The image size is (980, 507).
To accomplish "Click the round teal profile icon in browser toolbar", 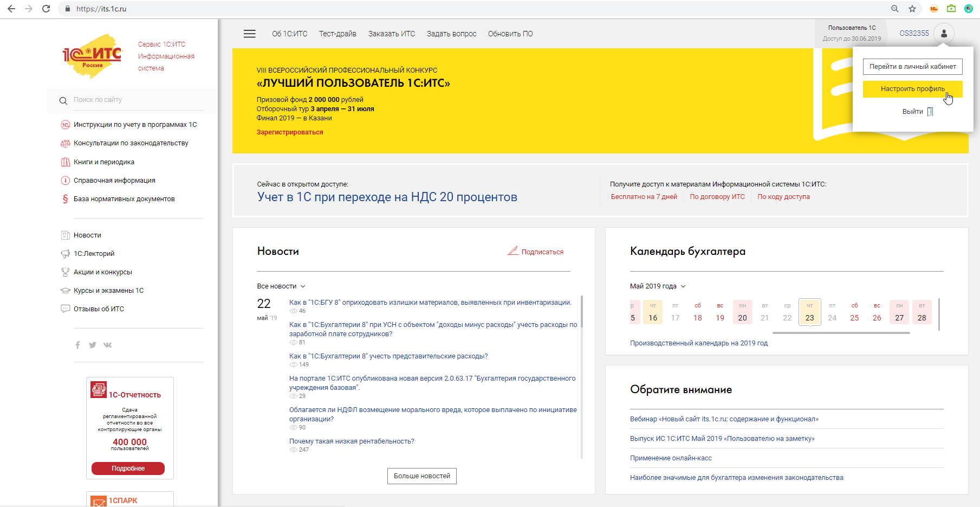I will (x=969, y=9).
